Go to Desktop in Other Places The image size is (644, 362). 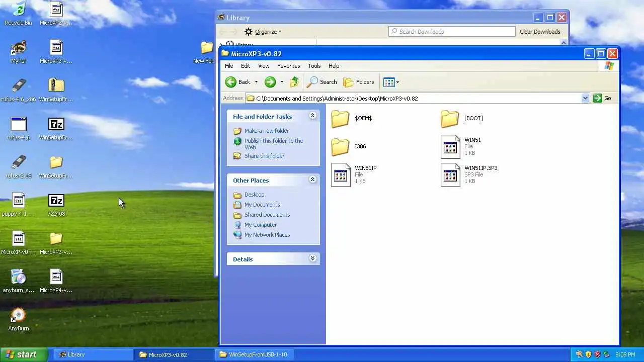pyautogui.click(x=254, y=195)
